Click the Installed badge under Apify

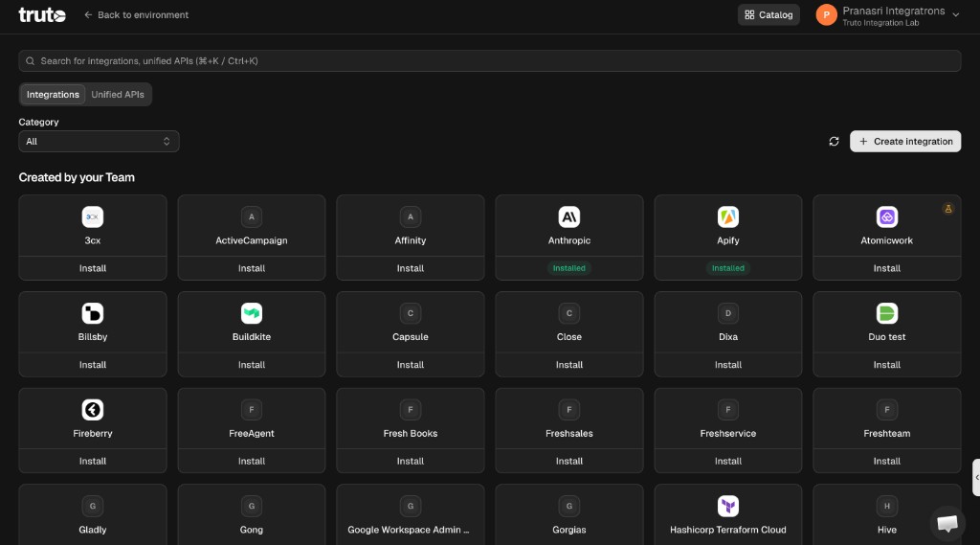point(727,268)
